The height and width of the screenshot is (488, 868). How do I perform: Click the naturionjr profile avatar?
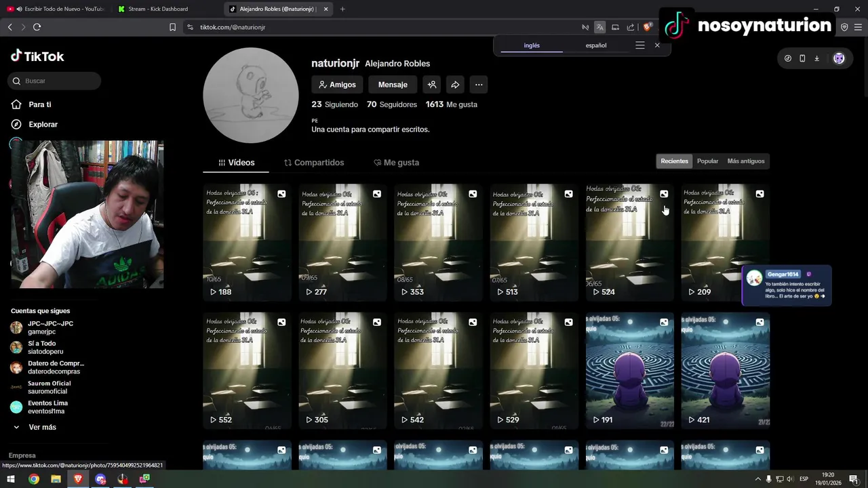tap(251, 96)
